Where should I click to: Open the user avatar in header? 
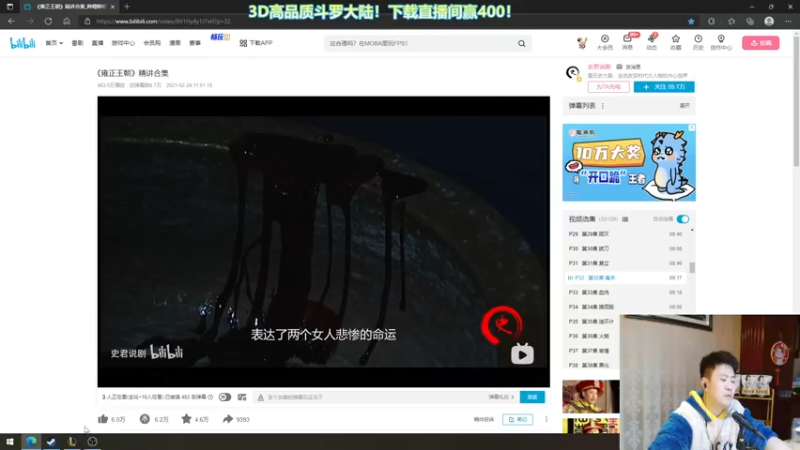click(582, 43)
